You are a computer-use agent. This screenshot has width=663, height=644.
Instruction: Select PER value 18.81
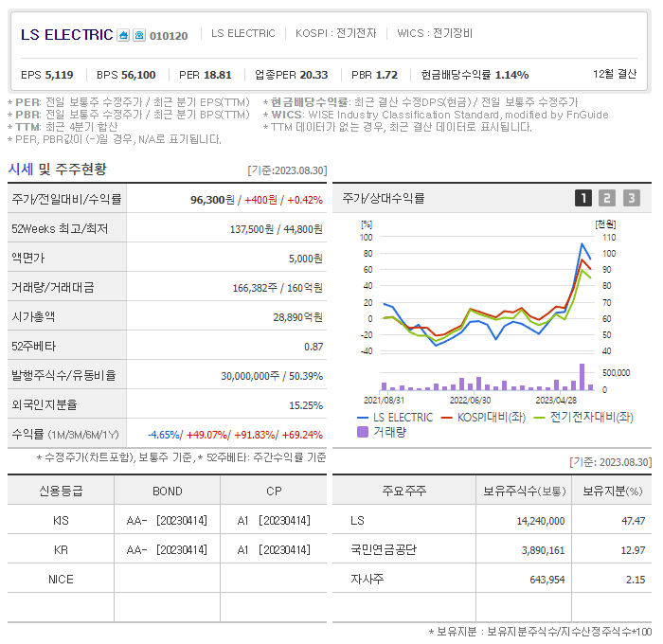pyautogui.click(x=217, y=75)
